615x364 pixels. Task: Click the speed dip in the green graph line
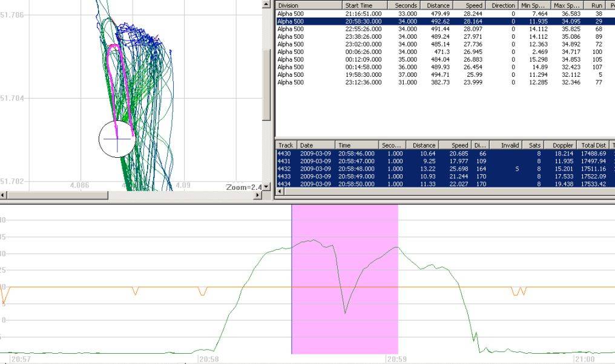coord(345,311)
